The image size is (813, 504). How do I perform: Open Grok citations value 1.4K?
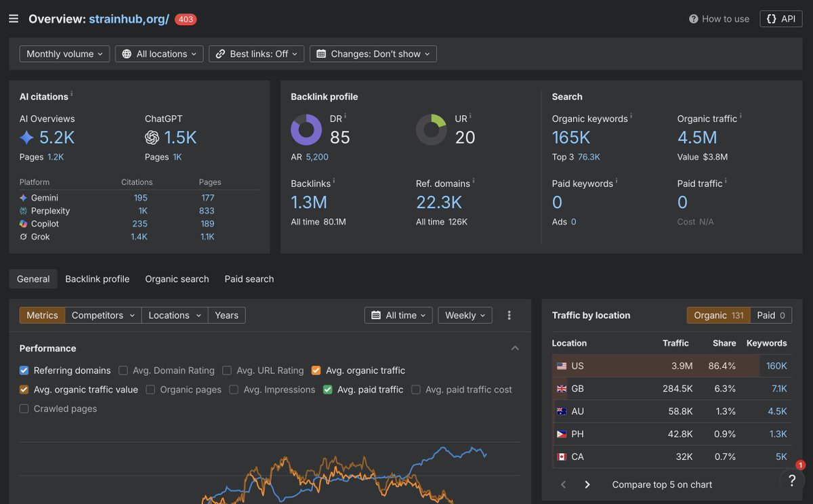pyautogui.click(x=139, y=236)
